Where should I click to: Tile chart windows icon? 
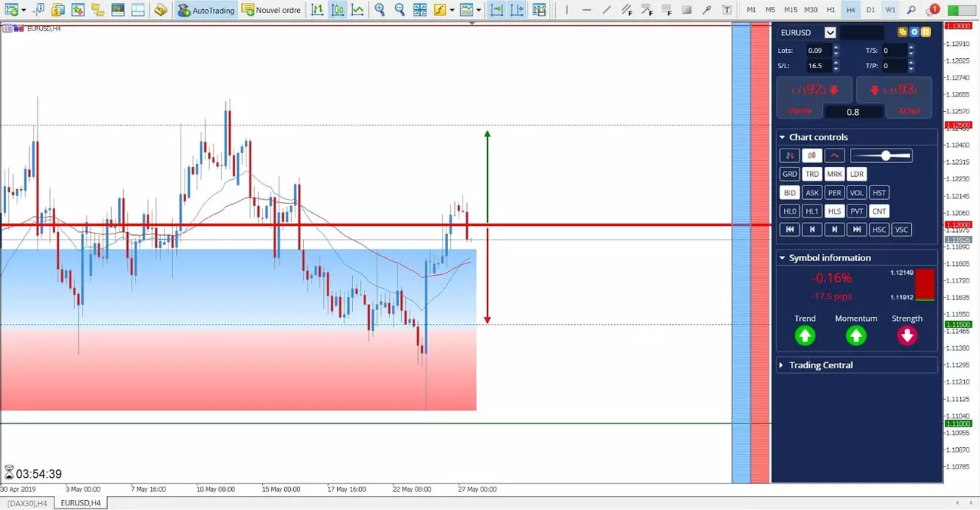coord(420,10)
